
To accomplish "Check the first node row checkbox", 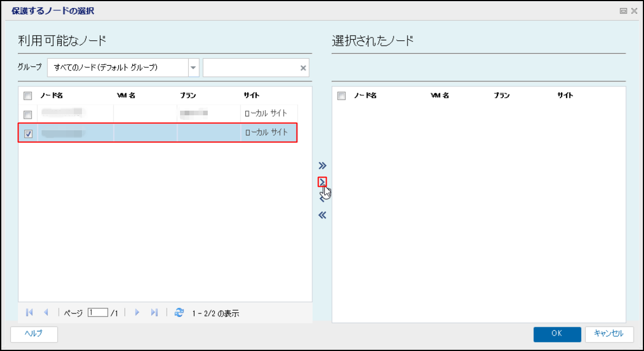I will click(28, 114).
